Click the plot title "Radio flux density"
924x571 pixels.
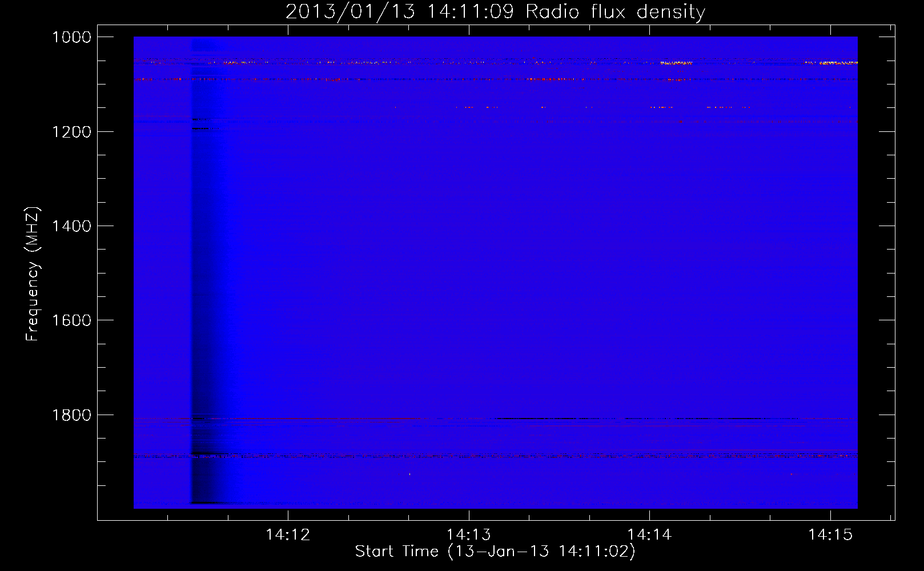(x=615, y=11)
